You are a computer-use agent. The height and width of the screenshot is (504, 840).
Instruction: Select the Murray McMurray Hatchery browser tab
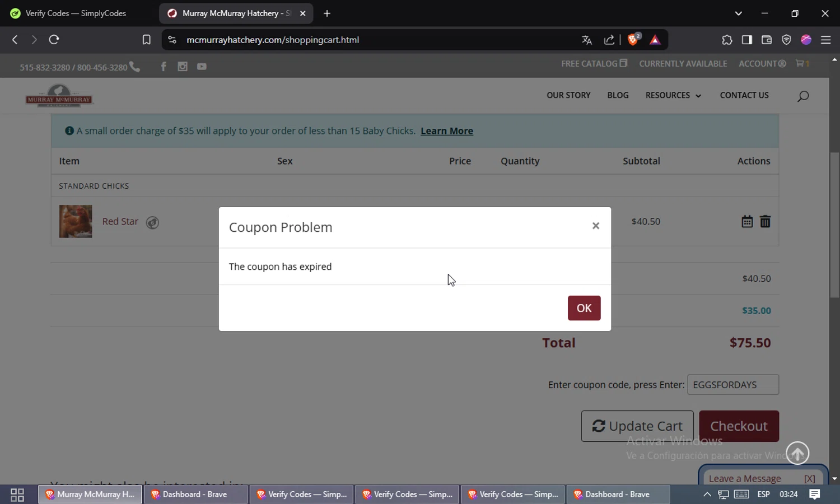[235, 13]
